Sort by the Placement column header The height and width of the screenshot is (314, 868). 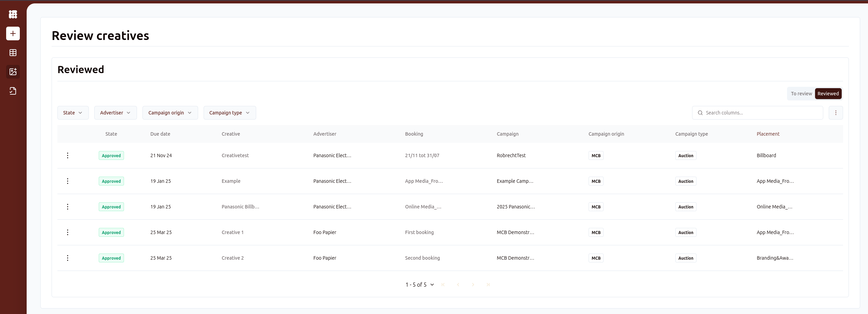[768, 134]
